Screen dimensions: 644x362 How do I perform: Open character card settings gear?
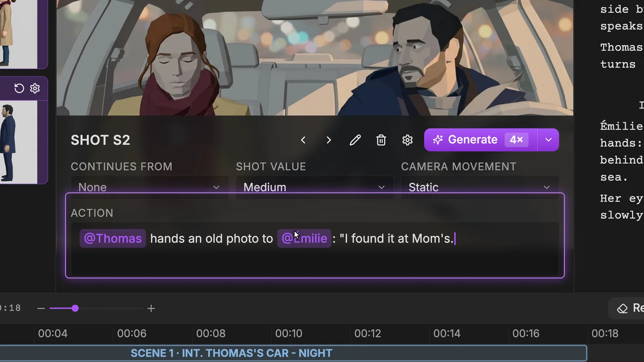[35, 88]
